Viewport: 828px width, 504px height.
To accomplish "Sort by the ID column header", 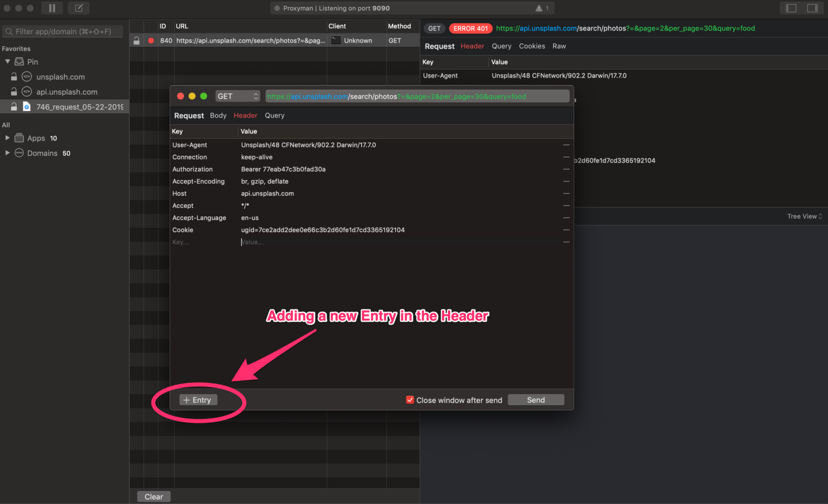I will coord(163,26).
